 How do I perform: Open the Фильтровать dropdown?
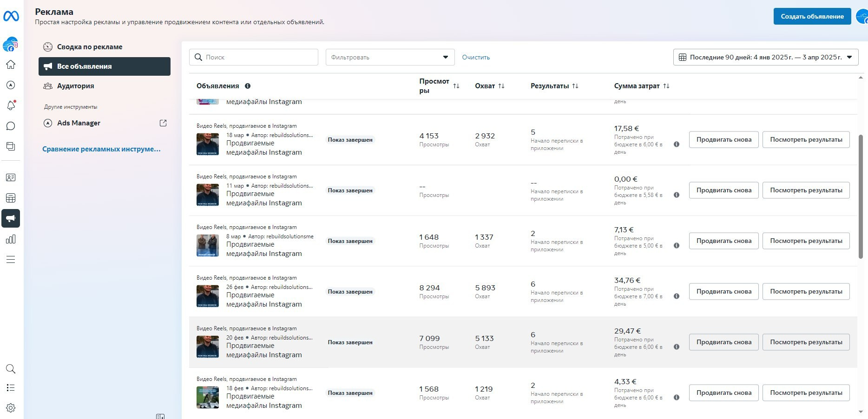[x=390, y=57]
